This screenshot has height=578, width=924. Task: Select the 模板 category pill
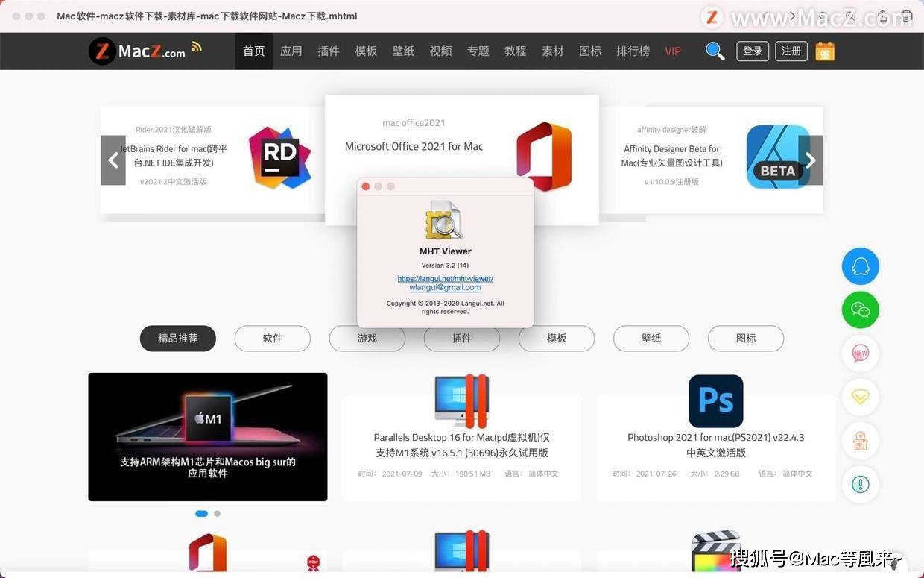point(557,339)
